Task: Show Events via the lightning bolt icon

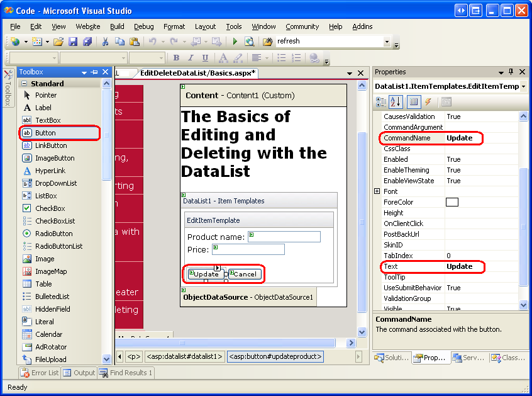Action: 428,102
